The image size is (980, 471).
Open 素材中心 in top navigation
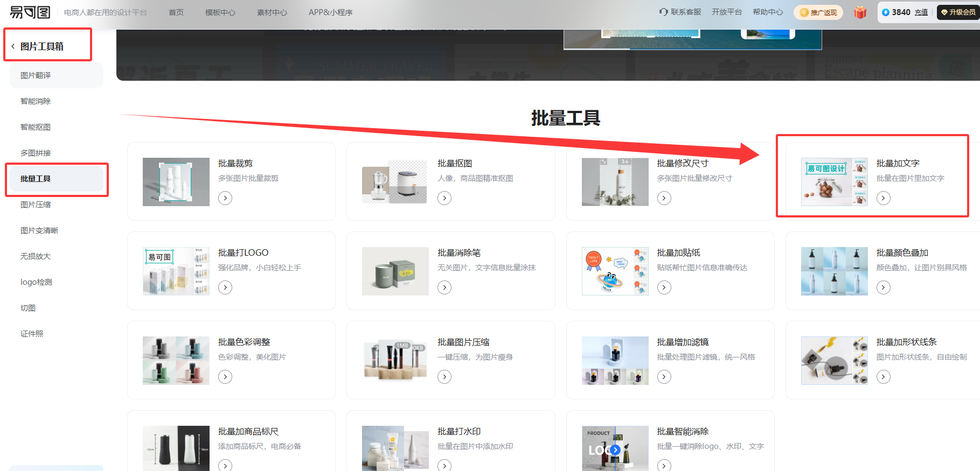coord(272,12)
